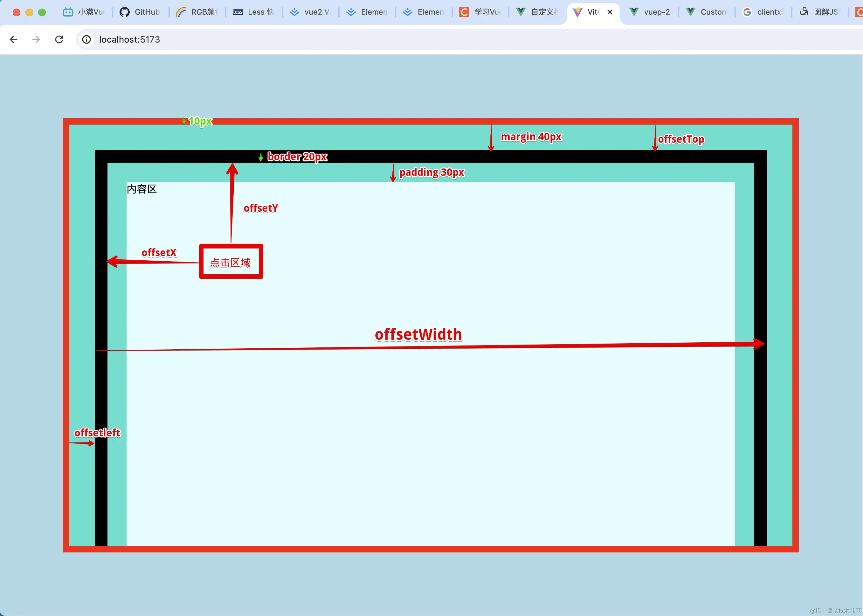The image size is (863, 616).
Task: Click the pen icon on the 图解JS tab
Action: coord(804,12)
